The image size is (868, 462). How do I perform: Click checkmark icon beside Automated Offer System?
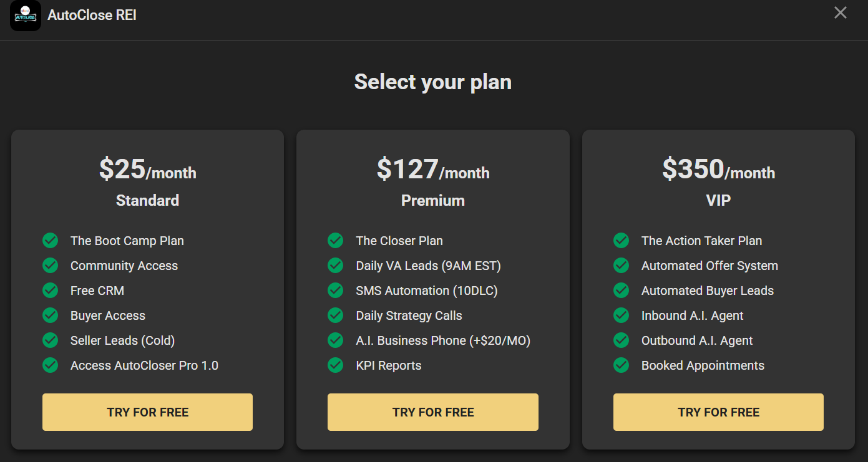pos(622,266)
